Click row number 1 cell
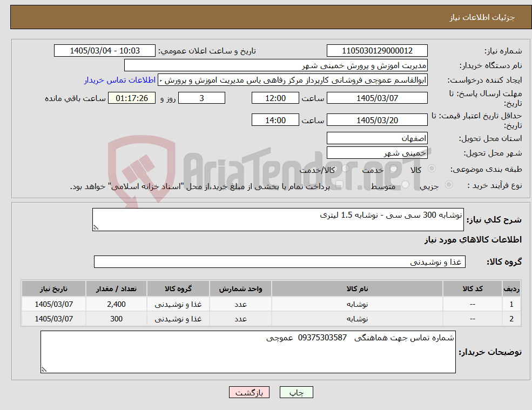This screenshot has height=410, width=532. (511, 304)
